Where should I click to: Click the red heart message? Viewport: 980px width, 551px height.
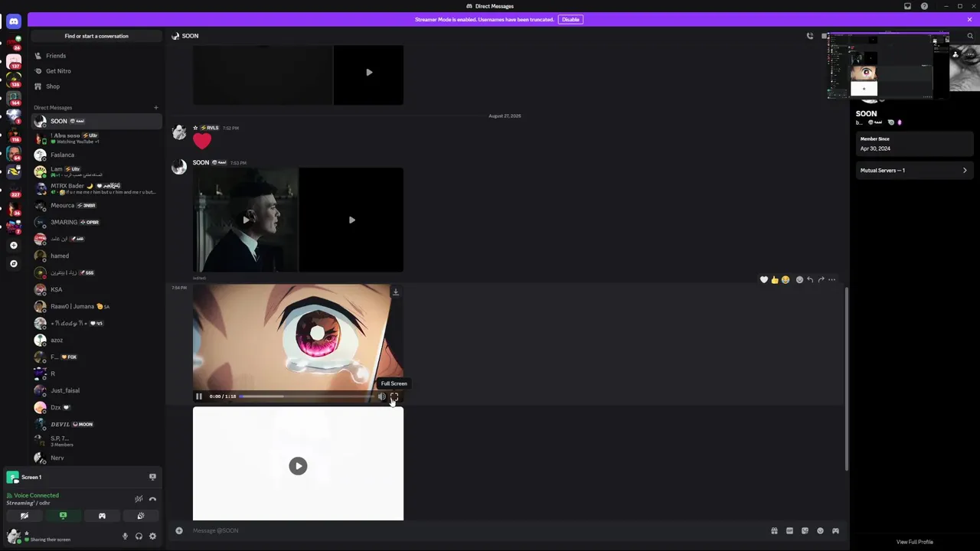[x=201, y=141]
